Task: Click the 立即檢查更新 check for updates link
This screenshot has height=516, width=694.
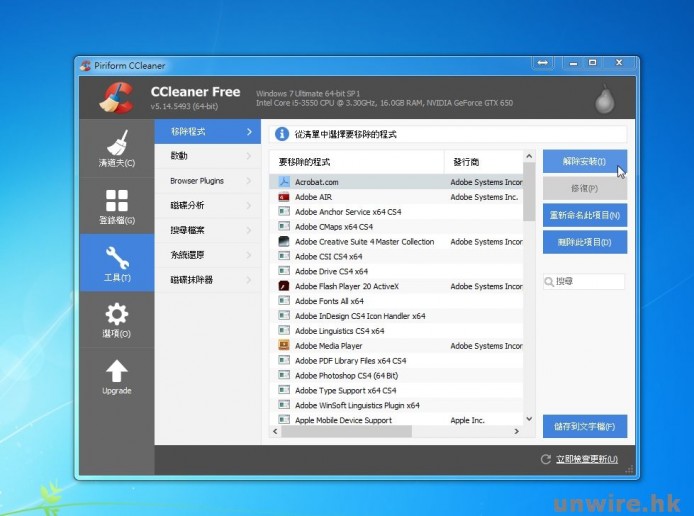Action: point(585,460)
